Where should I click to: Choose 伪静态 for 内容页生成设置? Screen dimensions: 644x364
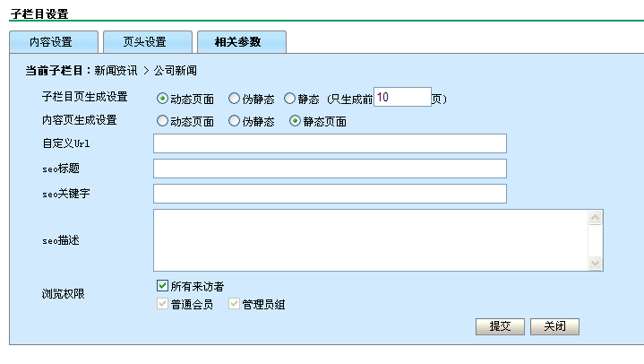pos(235,121)
